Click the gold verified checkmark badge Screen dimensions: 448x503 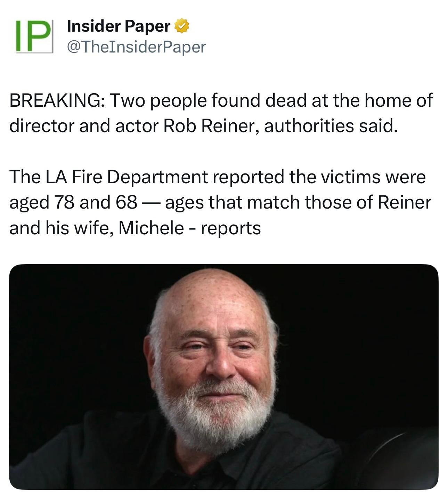[181, 26]
